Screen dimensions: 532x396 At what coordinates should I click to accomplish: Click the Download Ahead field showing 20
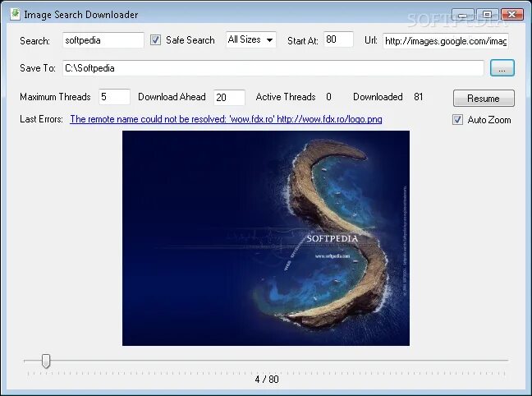229,98
